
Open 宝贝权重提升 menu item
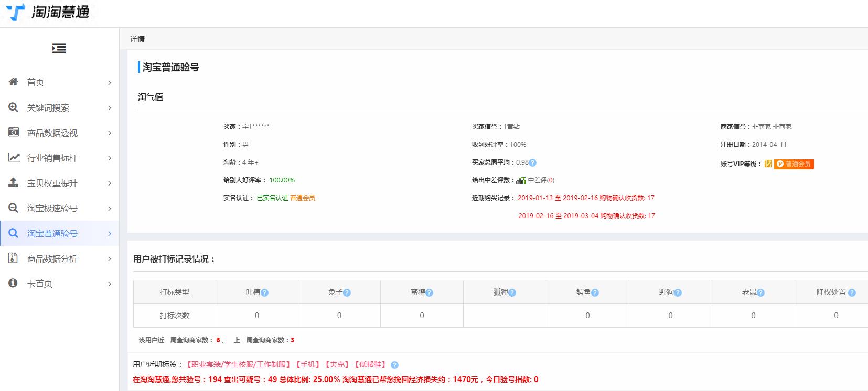52,183
